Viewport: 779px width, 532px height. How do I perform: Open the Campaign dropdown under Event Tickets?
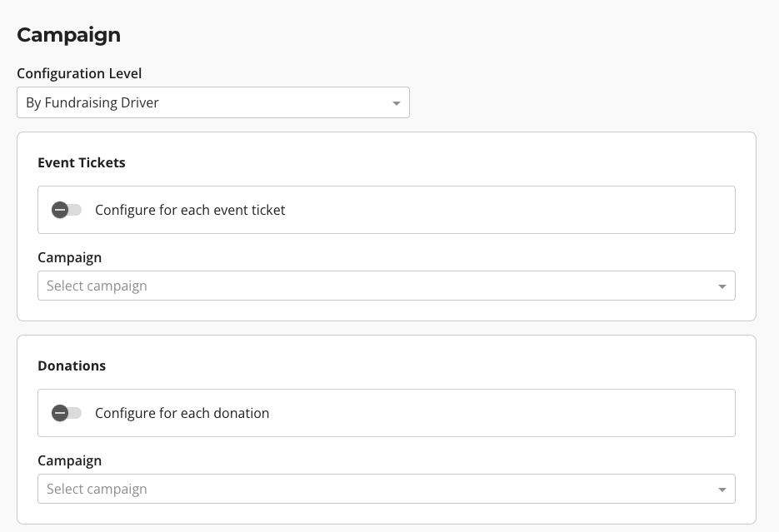pos(386,286)
